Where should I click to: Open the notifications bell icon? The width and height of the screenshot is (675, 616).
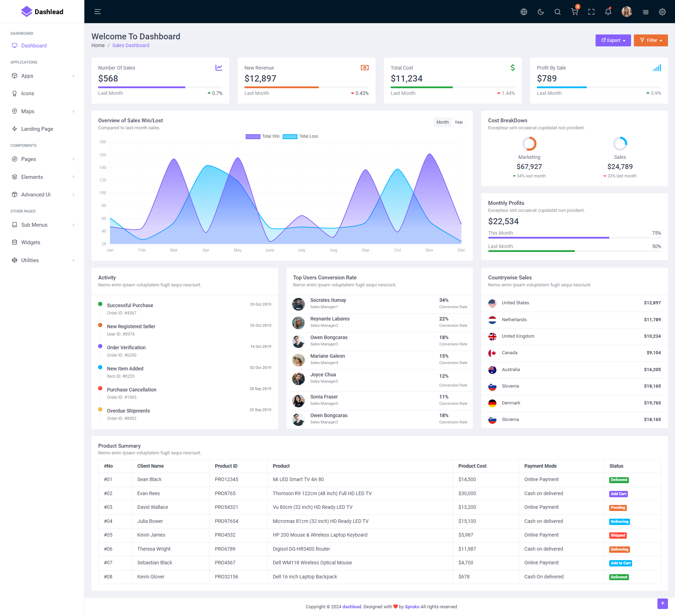pos(608,12)
